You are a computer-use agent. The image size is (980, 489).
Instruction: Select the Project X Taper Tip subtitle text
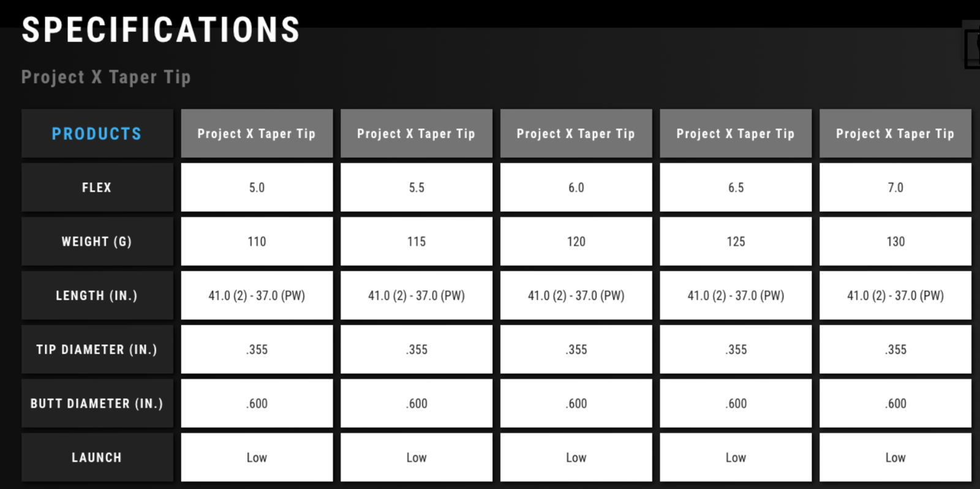tap(106, 77)
